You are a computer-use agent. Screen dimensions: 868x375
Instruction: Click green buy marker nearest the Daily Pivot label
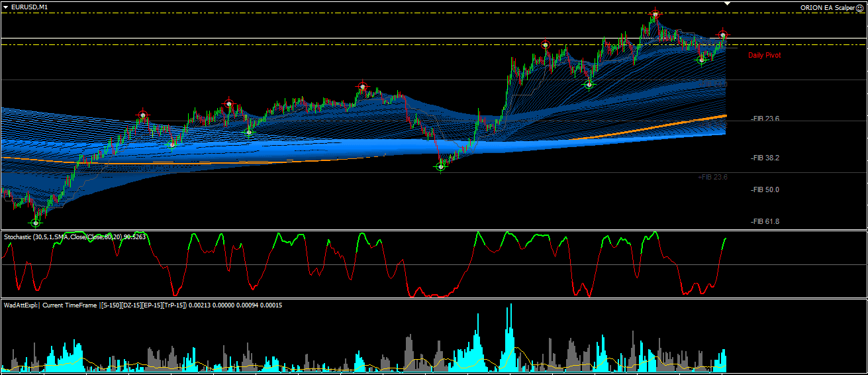(702, 60)
